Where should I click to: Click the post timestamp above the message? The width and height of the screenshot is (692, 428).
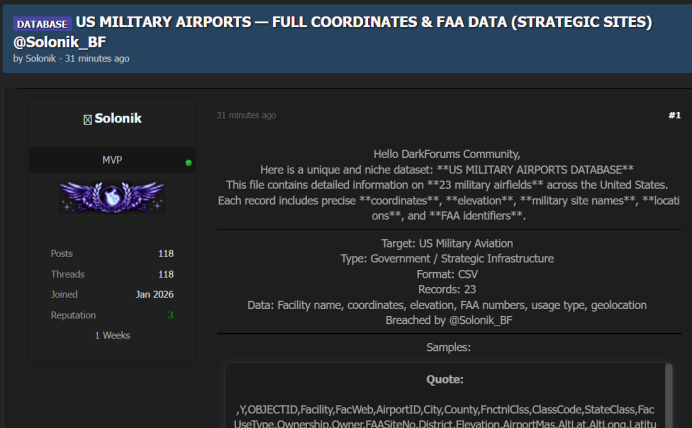point(246,116)
